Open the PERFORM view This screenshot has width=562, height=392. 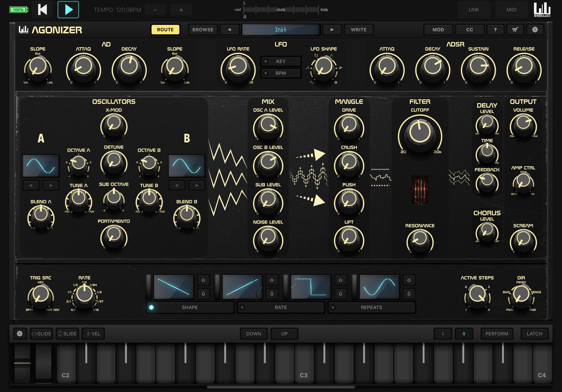point(497,334)
